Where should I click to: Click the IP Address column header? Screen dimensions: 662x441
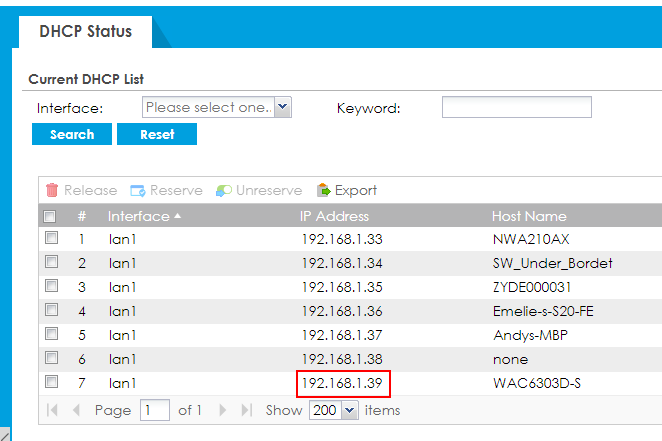pyautogui.click(x=335, y=216)
